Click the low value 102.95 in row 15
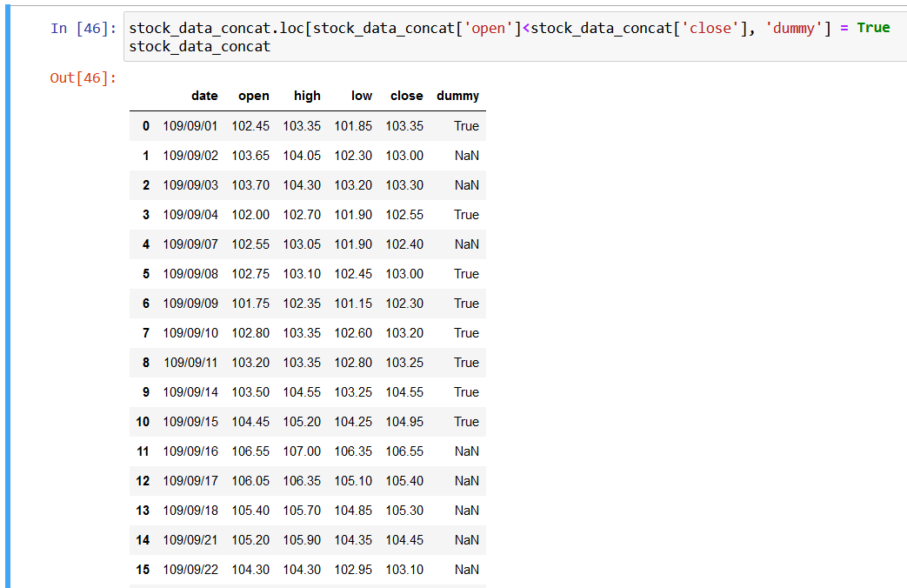907x588 pixels. click(353, 570)
